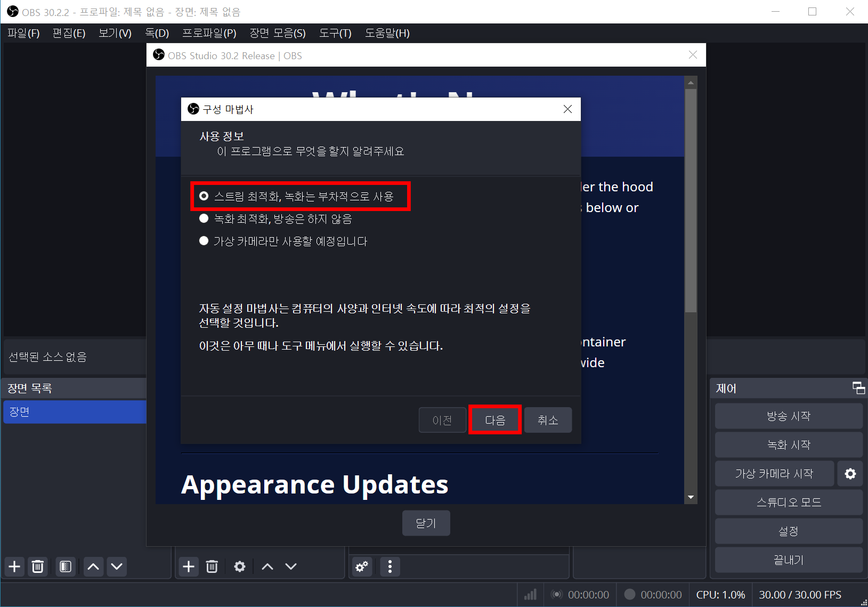This screenshot has width=868, height=607.
Task: Click scrollbar down arrow in release notes
Action: [691, 497]
